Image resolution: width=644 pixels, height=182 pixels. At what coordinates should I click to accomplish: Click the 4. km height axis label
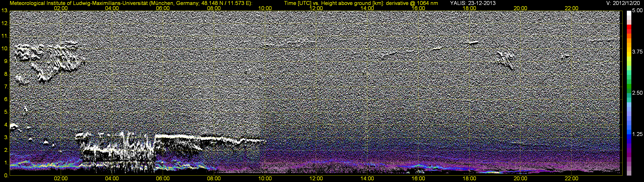[6, 125]
